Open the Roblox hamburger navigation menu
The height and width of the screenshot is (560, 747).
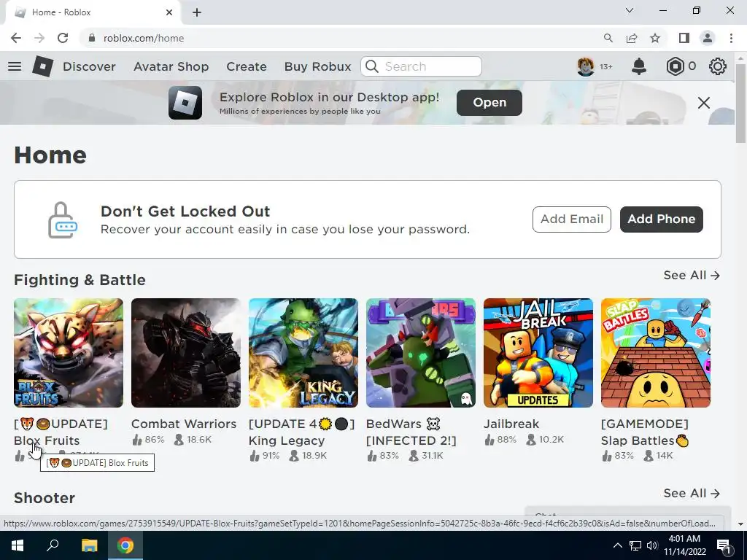point(15,66)
